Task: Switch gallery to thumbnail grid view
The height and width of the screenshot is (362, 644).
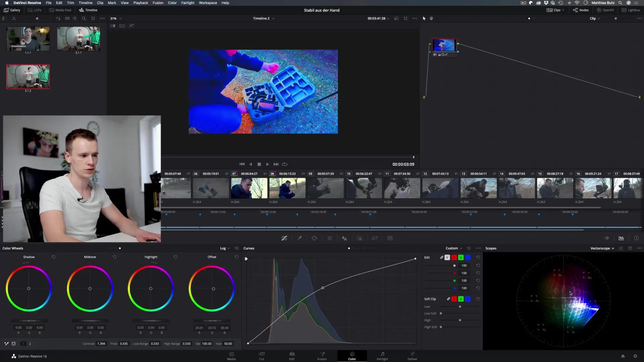Action: 67,18
